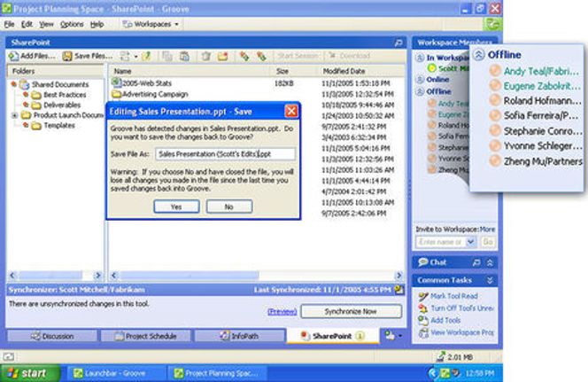Open the Help menu
The height and width of the screenshot is (382, 588).
click(x=97, y=25)
